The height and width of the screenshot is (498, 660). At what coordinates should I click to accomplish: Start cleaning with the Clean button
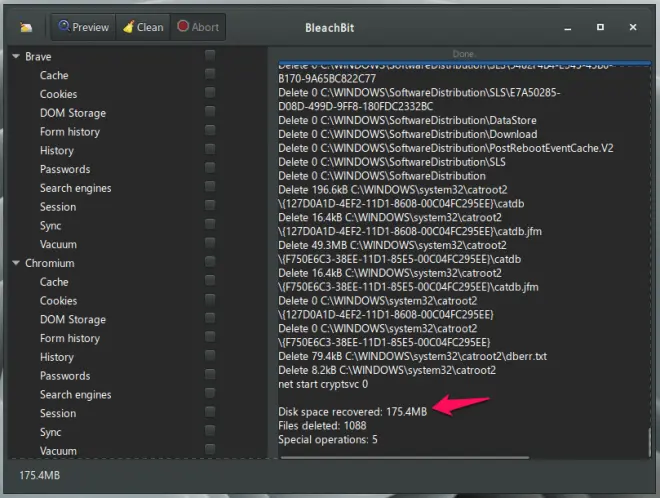pyautogui.click(x=143, y=27)
